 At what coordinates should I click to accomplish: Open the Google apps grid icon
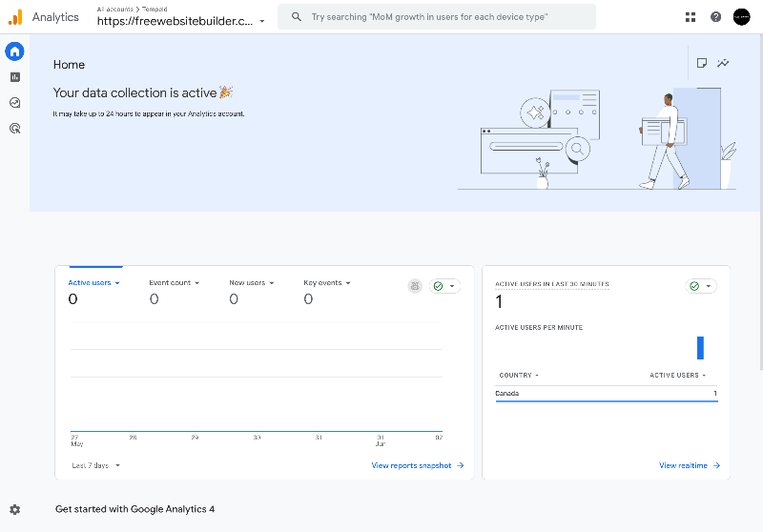pyautogui.click(x=690, y=17)
